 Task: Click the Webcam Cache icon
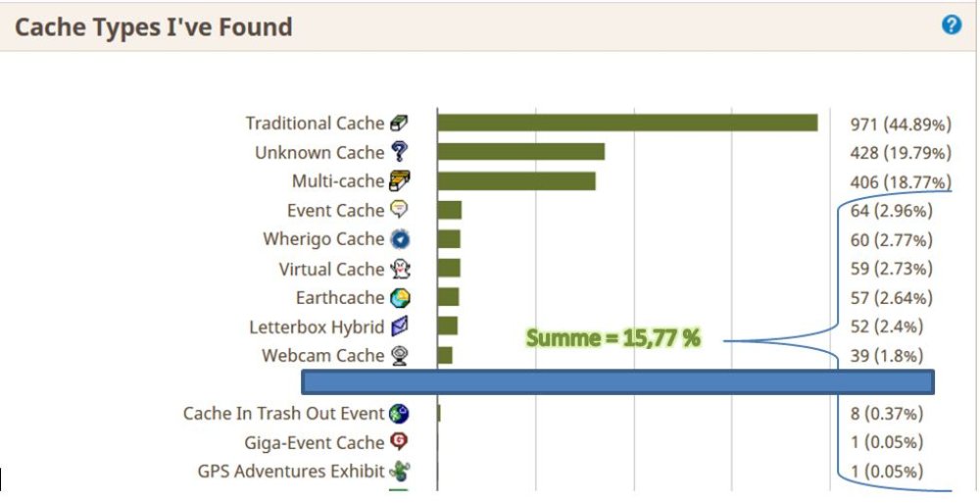pyautogui.click(x=399, y=356)
